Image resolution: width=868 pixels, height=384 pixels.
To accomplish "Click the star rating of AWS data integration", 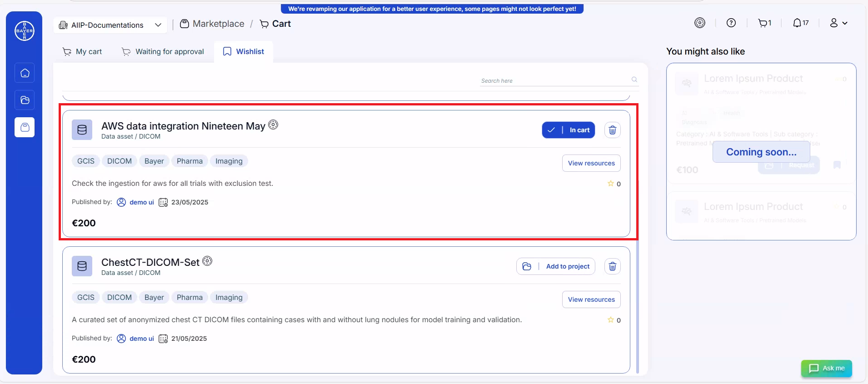I will [x=614, y=184].
